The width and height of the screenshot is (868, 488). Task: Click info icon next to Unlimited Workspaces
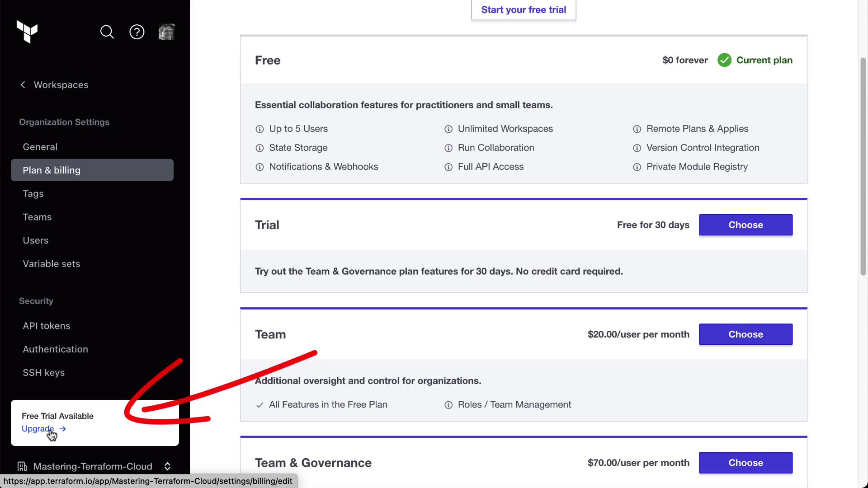(448, 129)
